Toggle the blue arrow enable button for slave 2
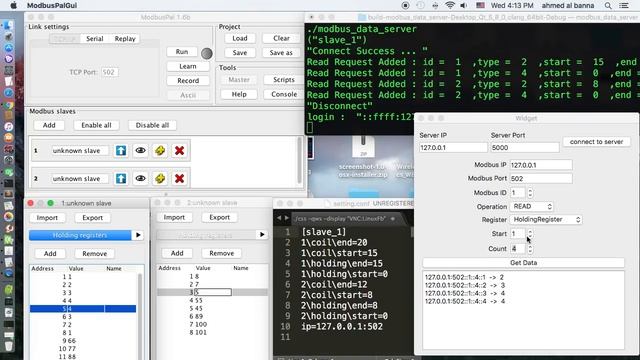 [121, 178]
